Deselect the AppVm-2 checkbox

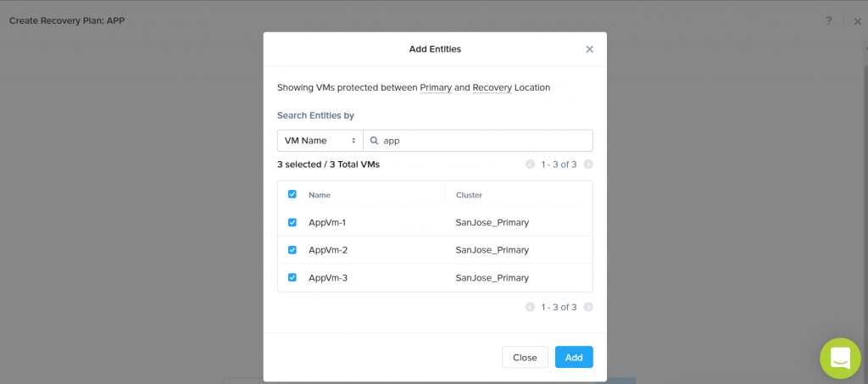pos(292,250)
